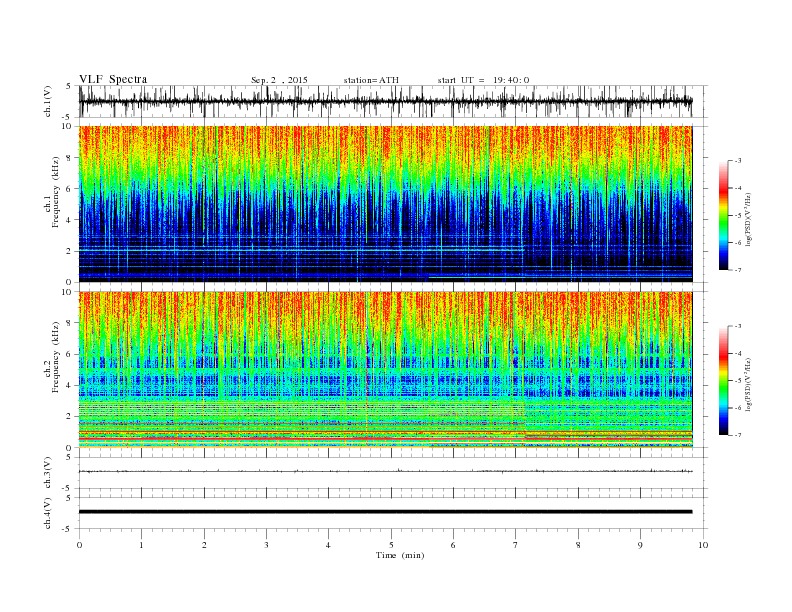Click the "-4" label on ch.2 color scale
Viewport: 792px width, 612px height.
coord(738,353)
